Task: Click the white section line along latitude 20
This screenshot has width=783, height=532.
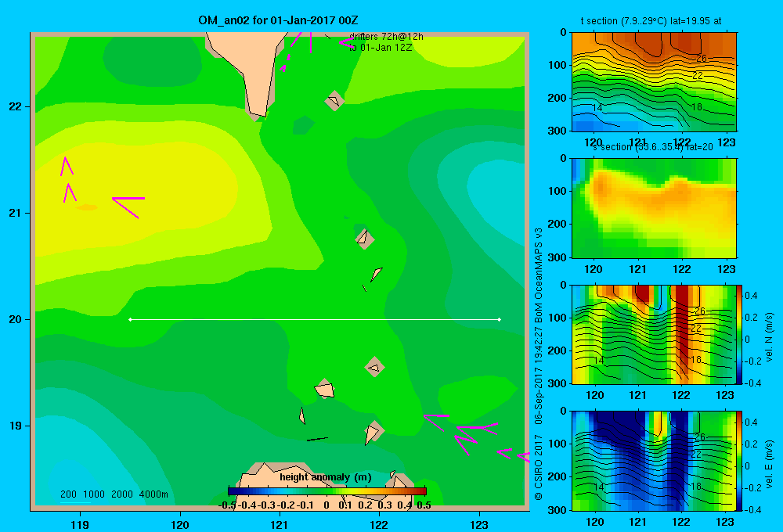Action: point(315,319)
